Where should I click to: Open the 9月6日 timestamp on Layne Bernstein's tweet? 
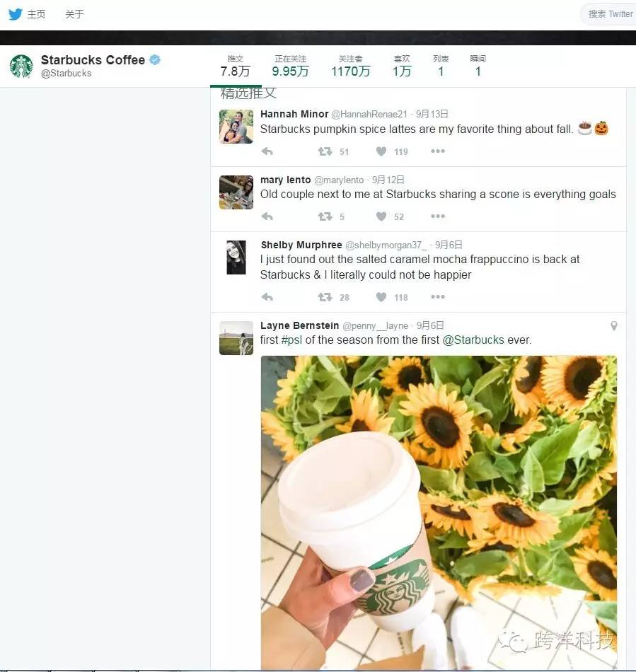click(x=430, y=325)
